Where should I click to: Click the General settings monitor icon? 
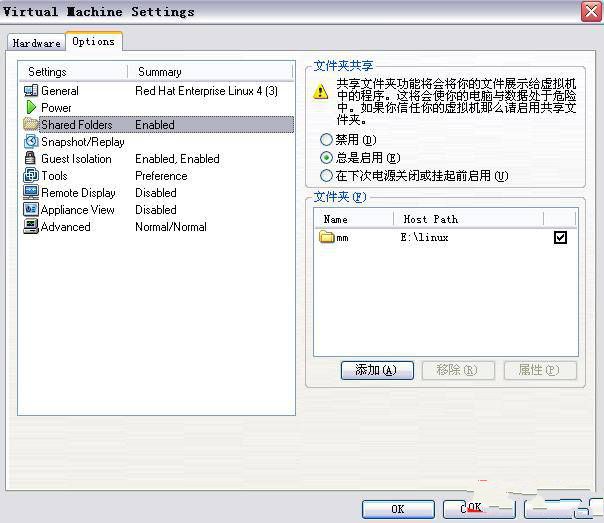tap(30, 91)
